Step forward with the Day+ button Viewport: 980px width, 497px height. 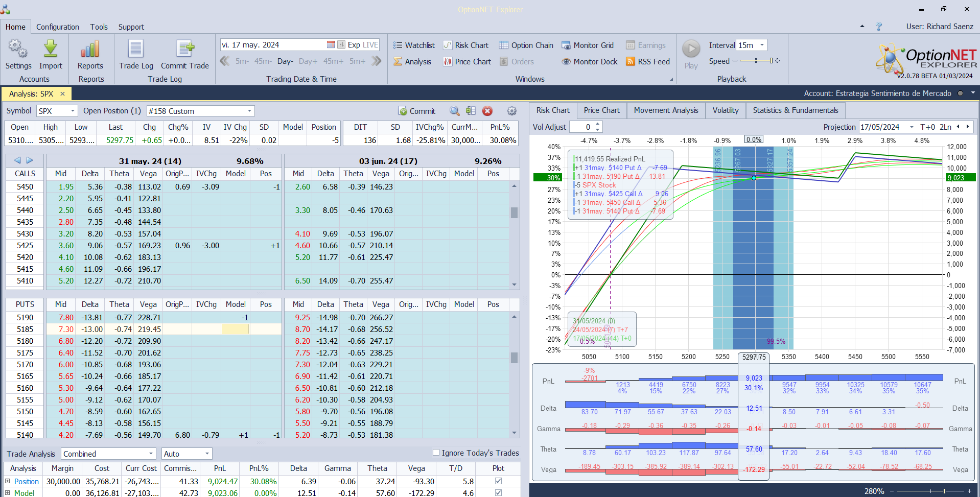click(x=308, y=61)
